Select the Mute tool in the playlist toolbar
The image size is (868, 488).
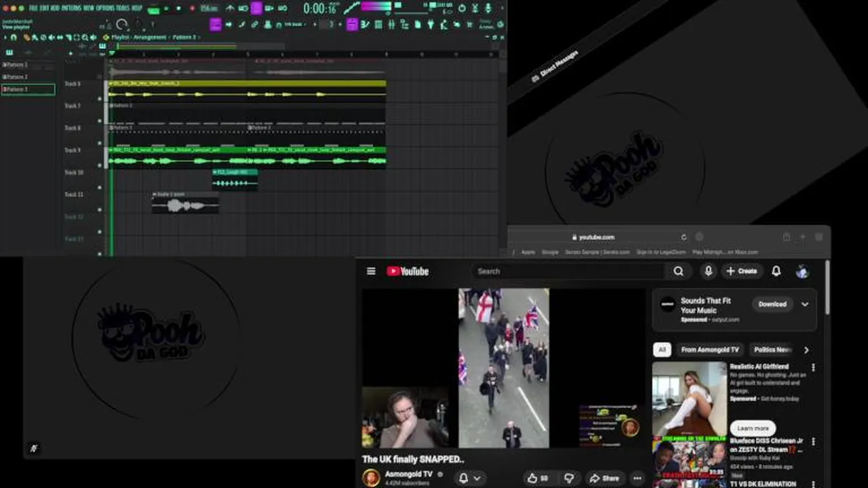coord(52,37)
